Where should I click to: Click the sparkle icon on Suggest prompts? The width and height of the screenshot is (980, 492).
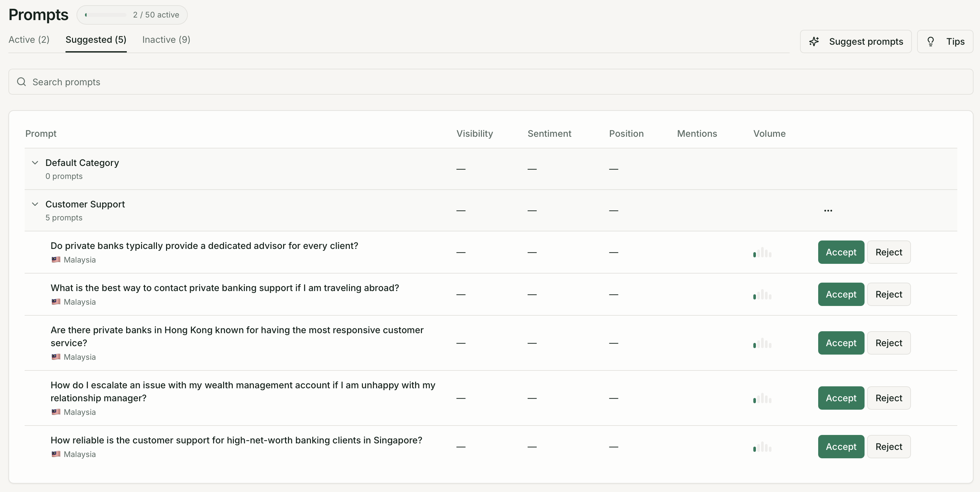(814, 41)
